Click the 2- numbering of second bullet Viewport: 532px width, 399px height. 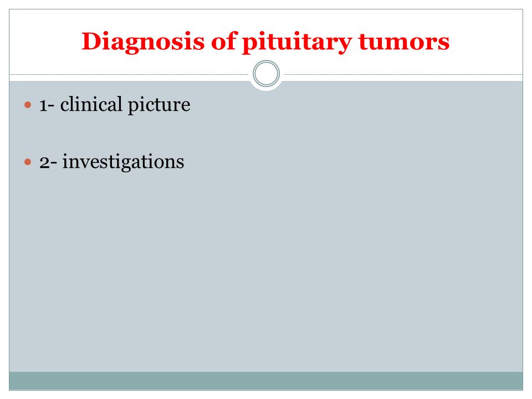(48, 162)
